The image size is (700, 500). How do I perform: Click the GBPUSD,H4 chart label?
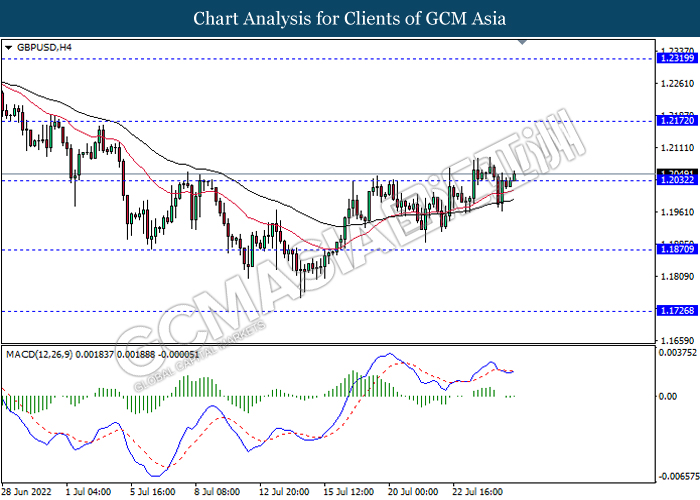pos(44,47)
